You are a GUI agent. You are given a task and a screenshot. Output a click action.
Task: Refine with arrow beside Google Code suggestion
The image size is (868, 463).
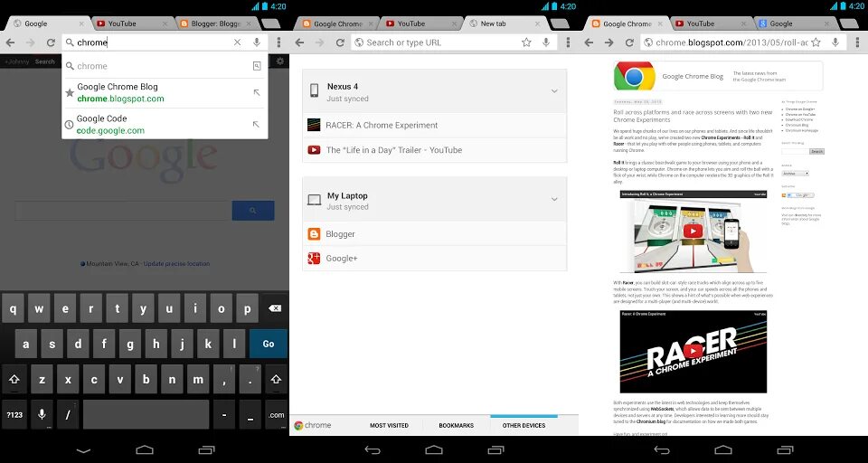click(x=256, y=124)
